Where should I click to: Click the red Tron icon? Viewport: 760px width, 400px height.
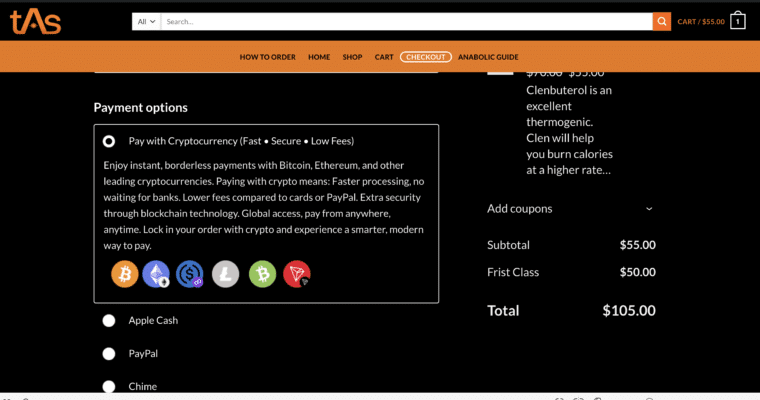coord(297,274)
